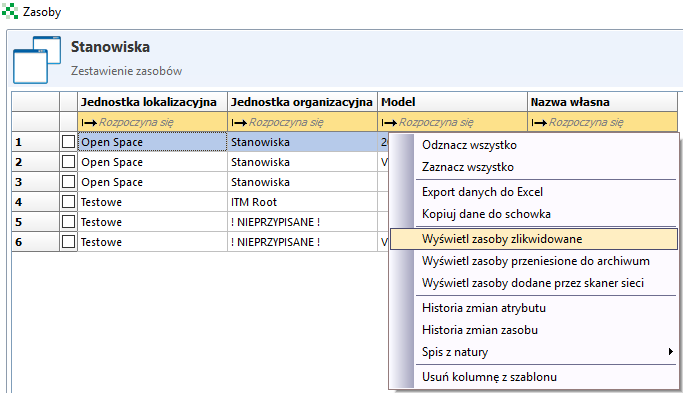The height and width of the screenshot is (393, 683).
Task: Click ! NIEPRZYPISANE ! cell in row 6
Action: pyautogui.click(x=302, y=242)
